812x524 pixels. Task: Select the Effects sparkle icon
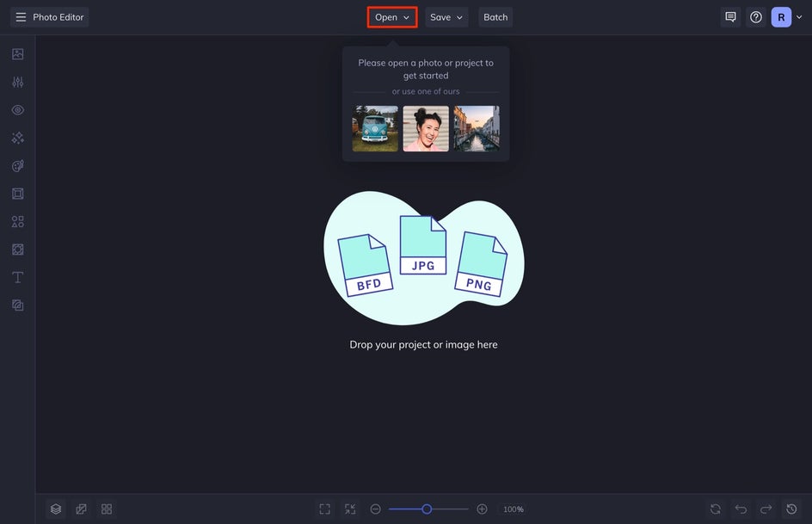pos(17,138)
